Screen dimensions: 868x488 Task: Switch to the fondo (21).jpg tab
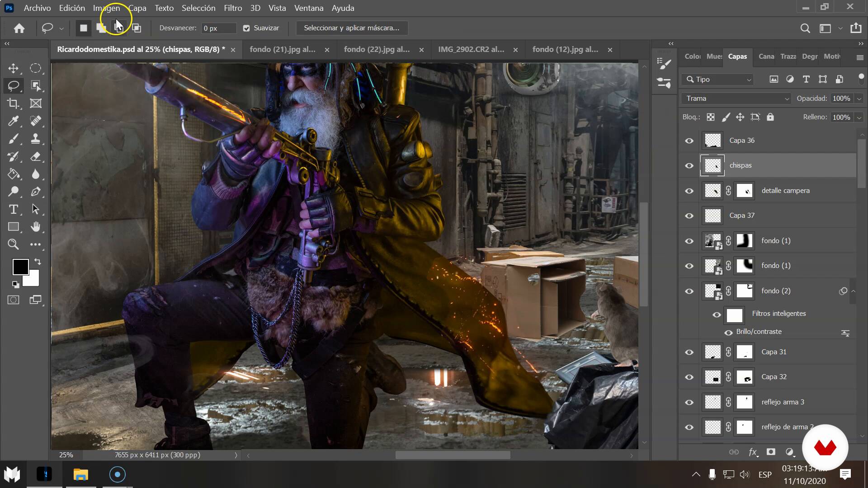point(283,49)
